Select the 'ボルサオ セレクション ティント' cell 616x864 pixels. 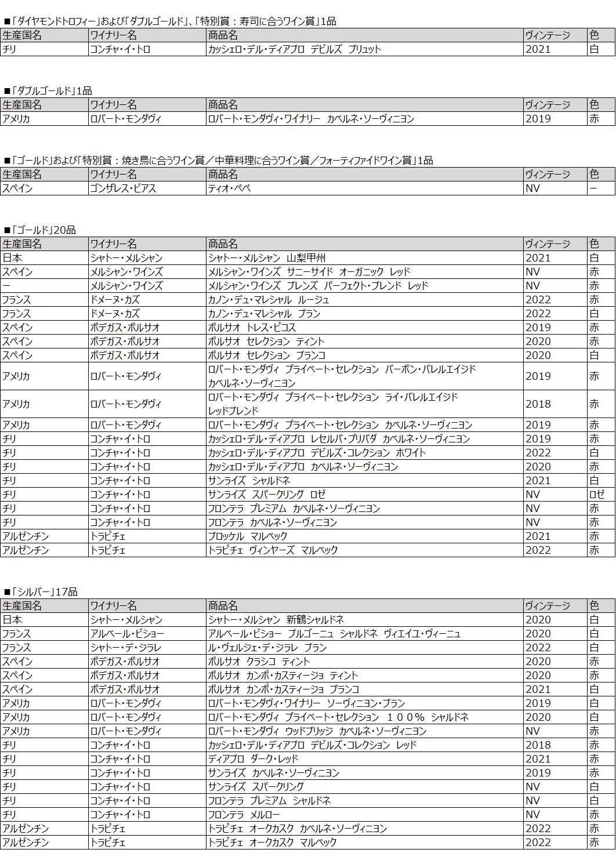tap(364, 342)
